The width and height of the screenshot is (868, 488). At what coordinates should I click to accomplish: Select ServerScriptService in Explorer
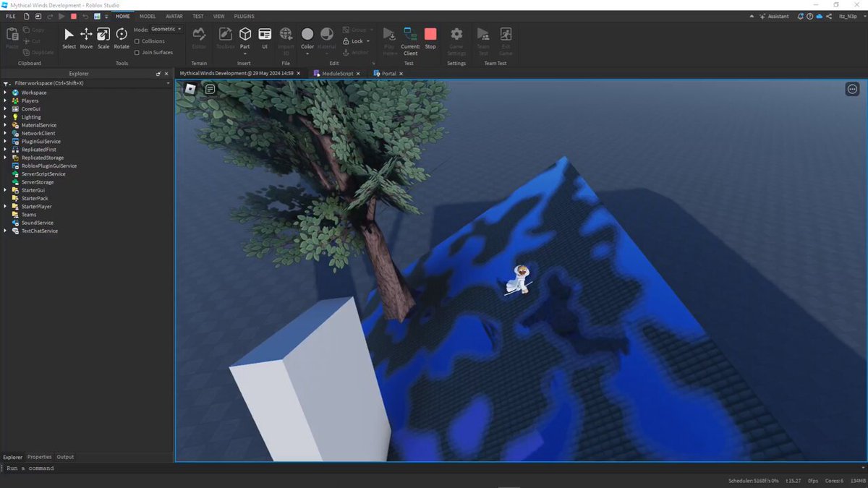pyautogui.click(x=43, y=174)
